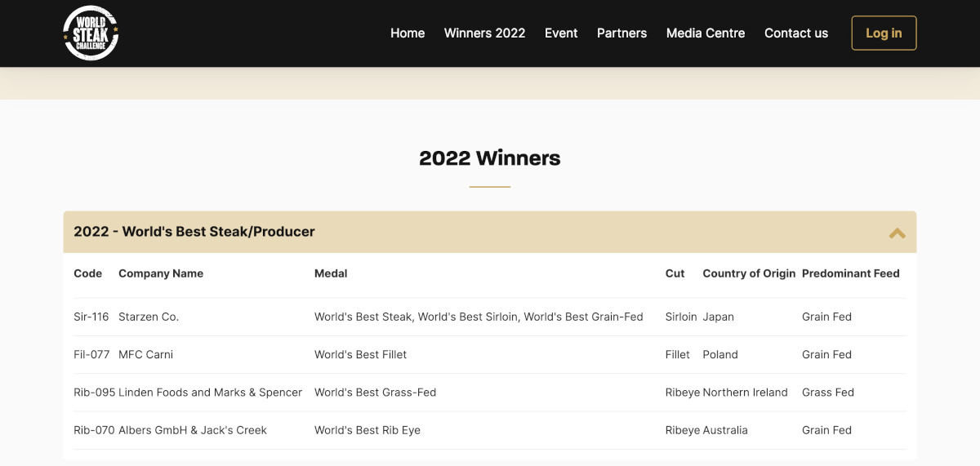Click the Cut column header

(675, 273)
